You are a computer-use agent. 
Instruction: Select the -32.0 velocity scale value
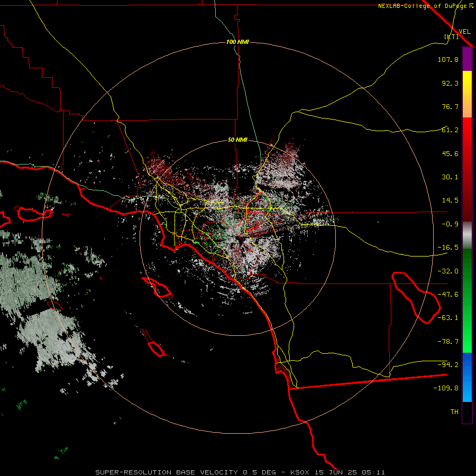pos(448,271)
